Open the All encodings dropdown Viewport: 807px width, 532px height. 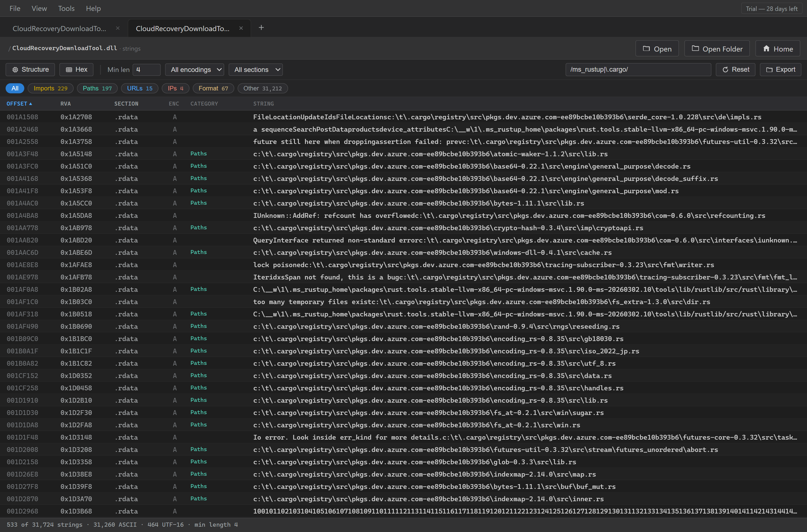pos(194,69)
